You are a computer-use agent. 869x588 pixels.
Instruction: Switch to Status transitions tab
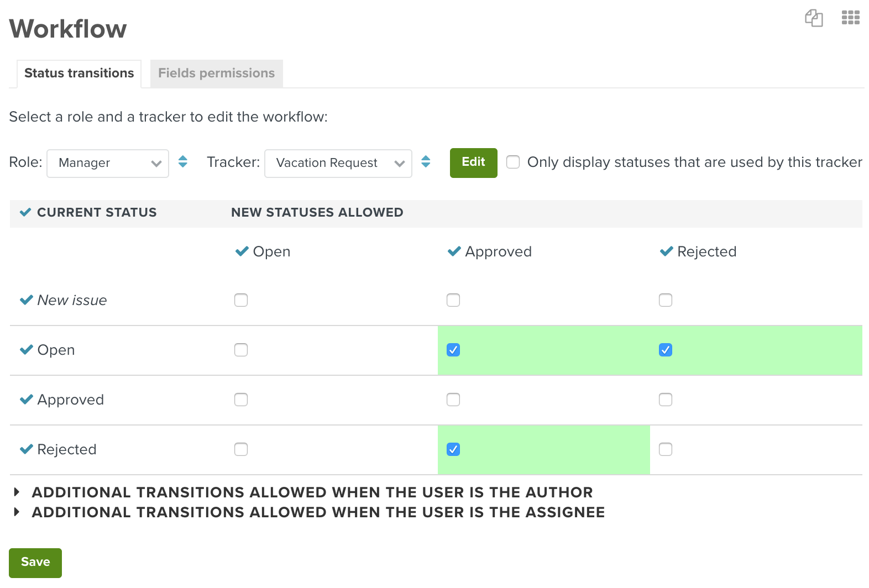click(x=79, y=73)
